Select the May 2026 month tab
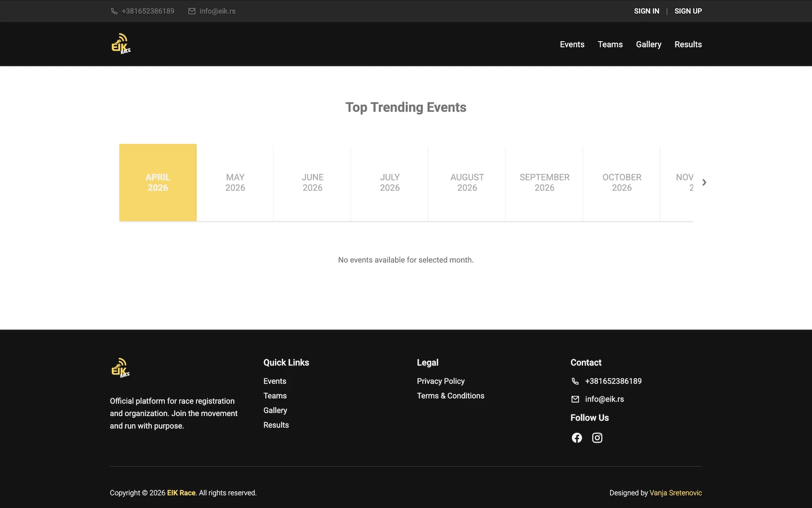The image size is (812, 508). click(x=235, y=183)
